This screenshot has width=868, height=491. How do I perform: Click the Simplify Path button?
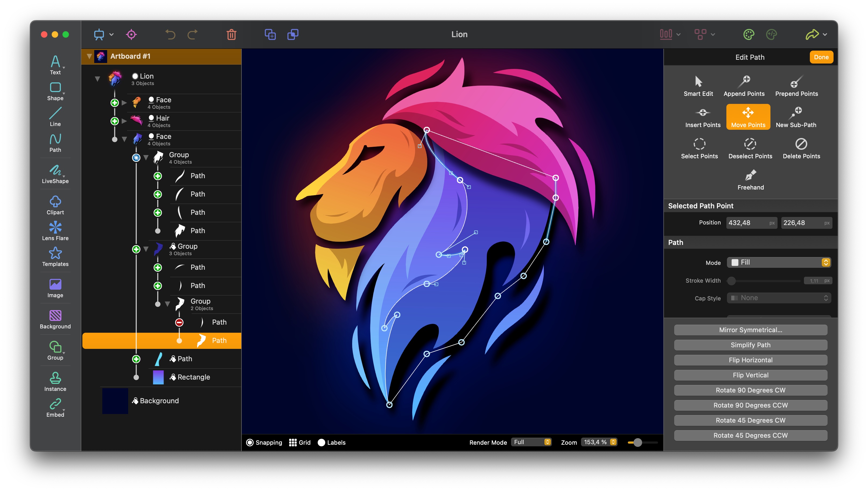pos(750,345)
